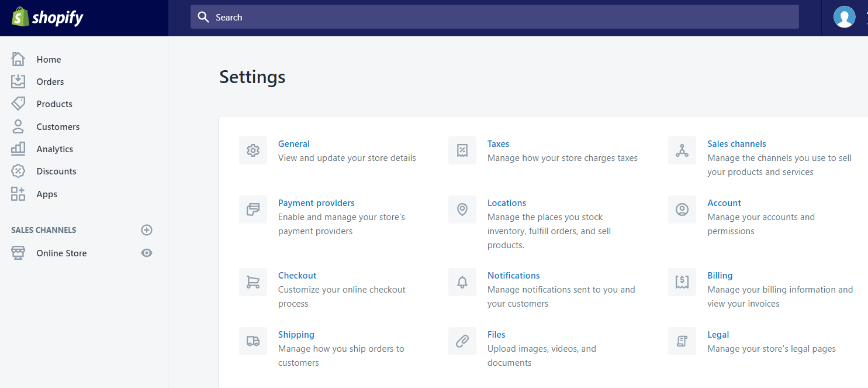868x388 pixels.
Task: Click the SALES CHANNELS section heading
Action: pyautogui.click(x=44, y=230)
